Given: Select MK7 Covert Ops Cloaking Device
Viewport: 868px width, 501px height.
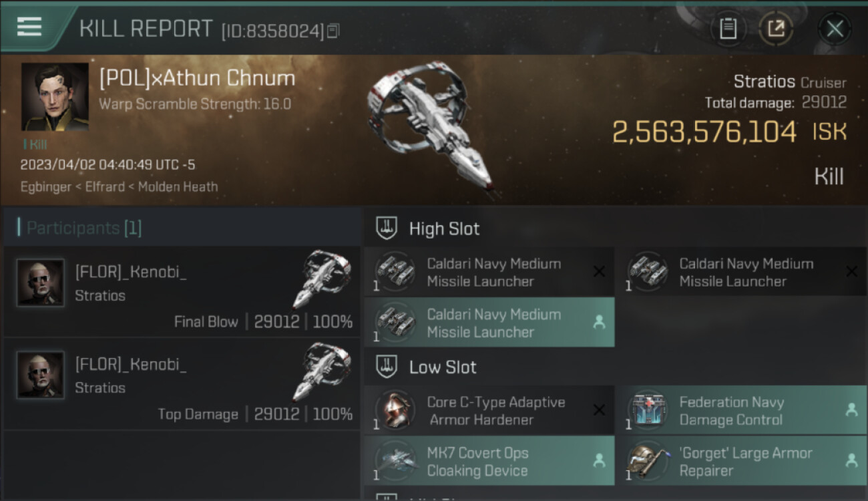Looking at the screenshot, I should pyautogui.click(x=489, y=462).
